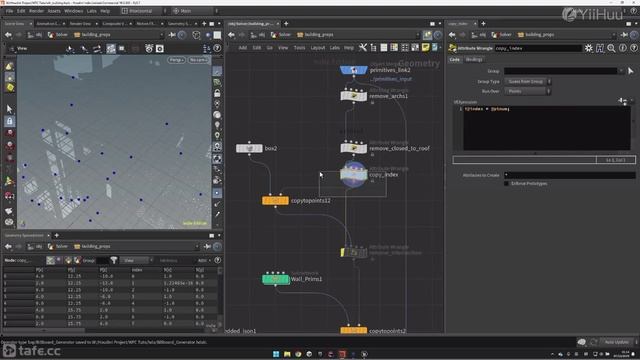
Task: Switch to the Code tab
Action: tap(454, 60)
